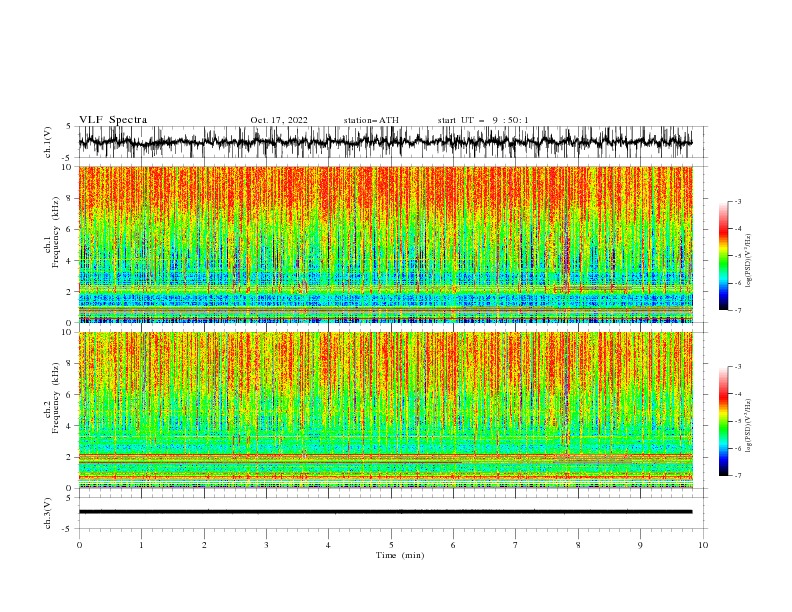
Task: Click the "6" kHz tick on ch.1 spectrogram axis
Action: (x=71, y=229)
